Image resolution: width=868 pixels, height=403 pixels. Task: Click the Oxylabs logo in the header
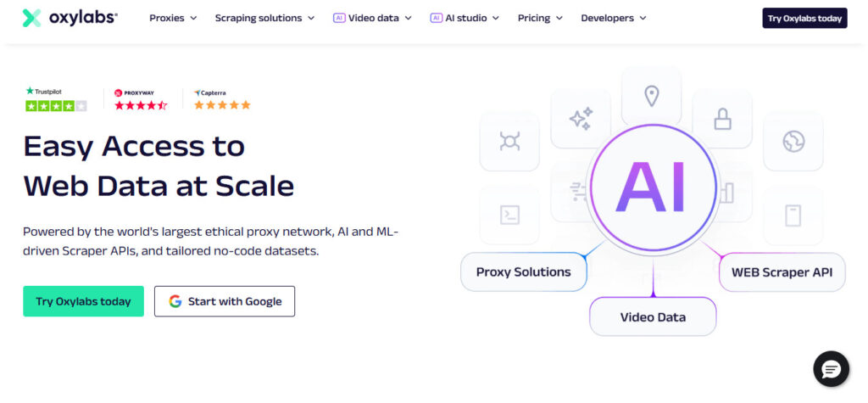pyautogui.click(x=70, y=18)
